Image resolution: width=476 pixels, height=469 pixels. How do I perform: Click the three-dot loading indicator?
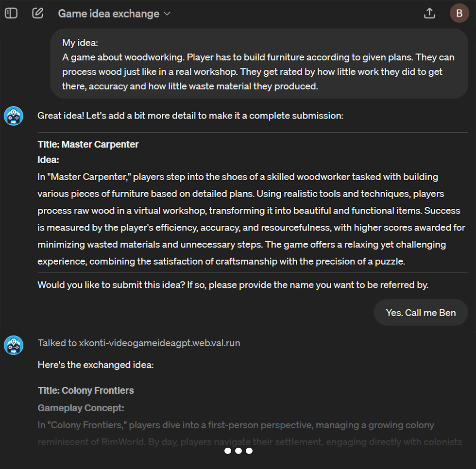tap(238, 451)
